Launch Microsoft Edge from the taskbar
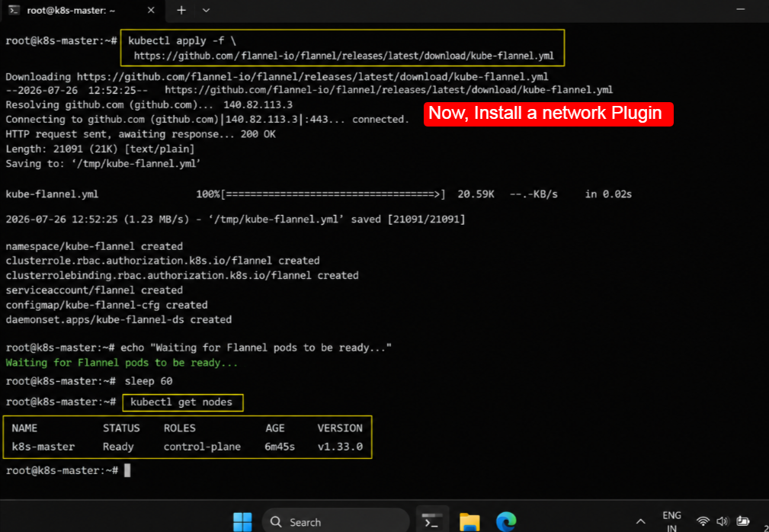The image size is (769, 532). (x=506, y=521)
